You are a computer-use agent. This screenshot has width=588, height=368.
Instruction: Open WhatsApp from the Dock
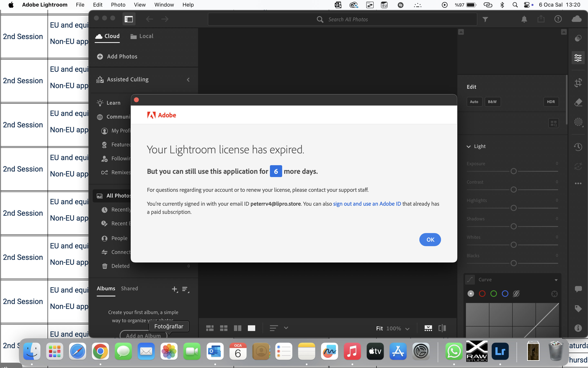click(x=454, y=351)
